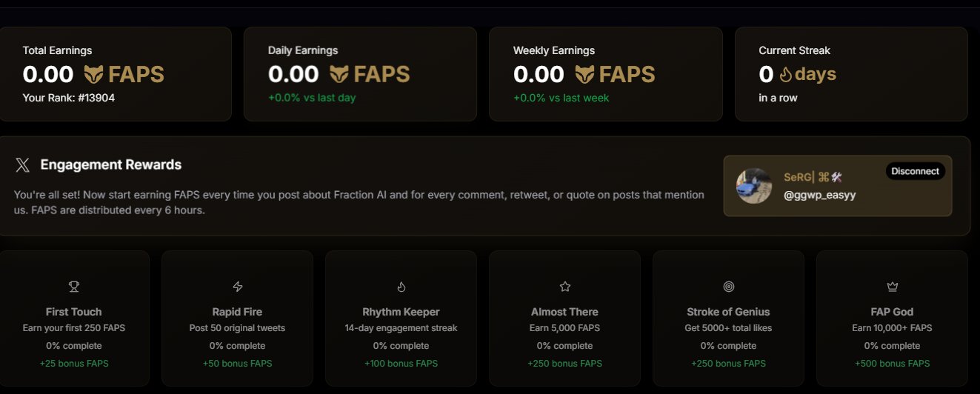Click the +500 bonus FAPS reward text
Viewport: 980px width, 394px height.
tap(892, 364)
